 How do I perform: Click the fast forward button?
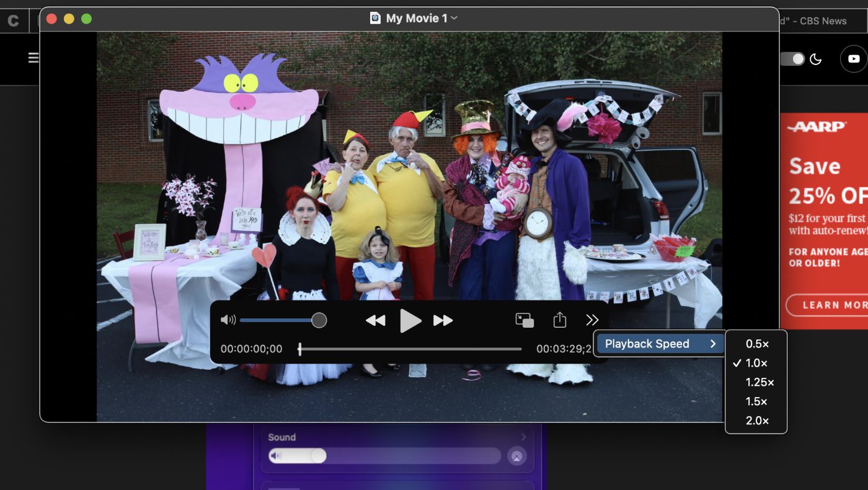[x=443, y=320]
